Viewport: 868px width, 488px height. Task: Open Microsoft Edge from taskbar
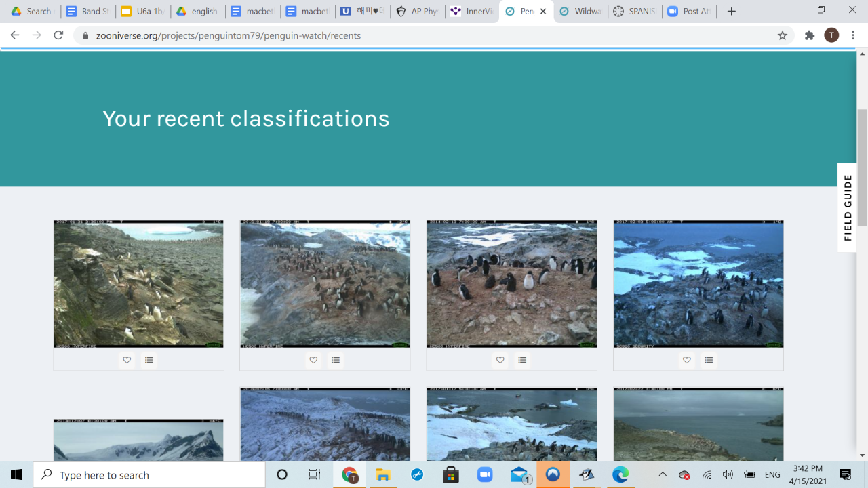620,474
